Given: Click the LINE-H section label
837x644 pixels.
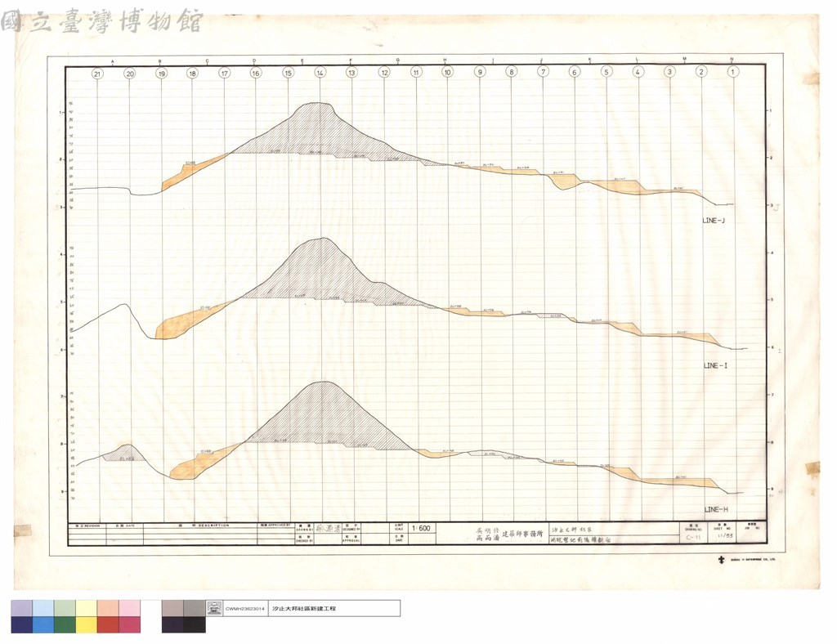Looking at the screenshot, I should click(716, 509).
